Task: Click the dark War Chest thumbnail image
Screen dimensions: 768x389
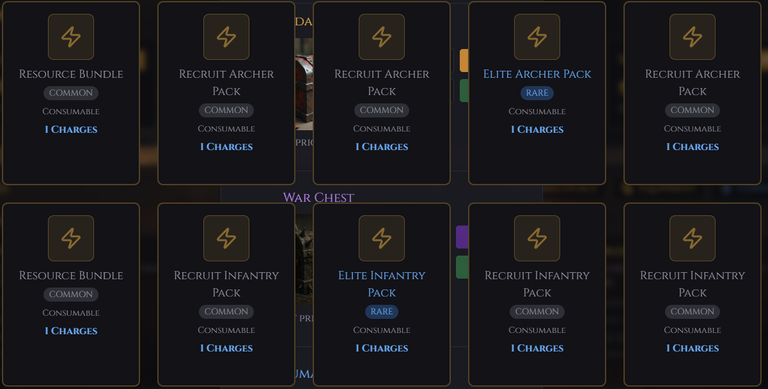Action: click(x=304, y=260)
